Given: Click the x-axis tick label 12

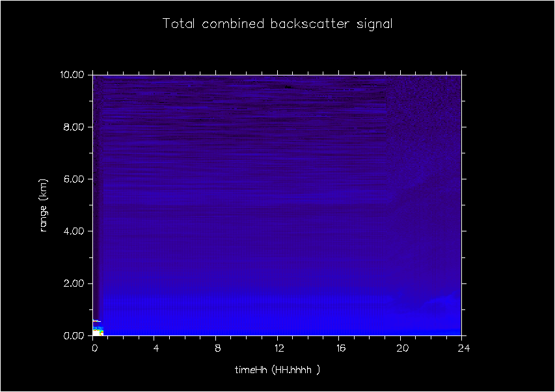Looking at the screenshot, I should pyautogui.click(x=279, y=348).
